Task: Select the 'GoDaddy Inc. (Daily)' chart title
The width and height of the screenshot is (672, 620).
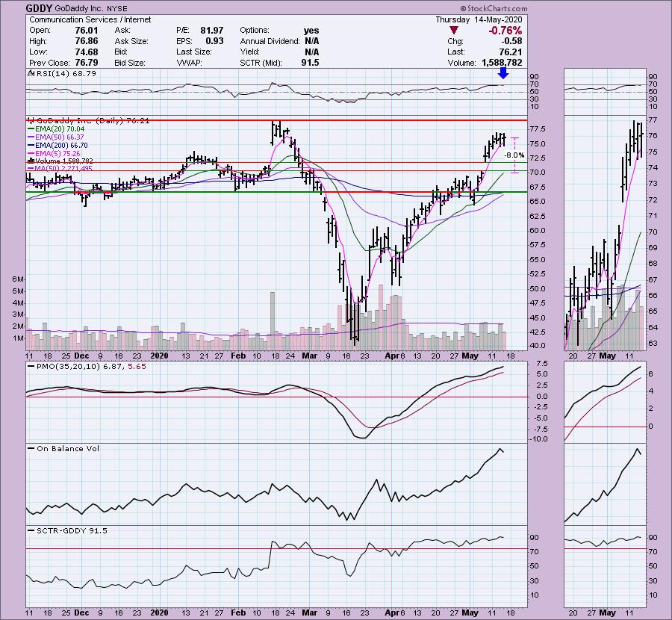Action: 88,121
